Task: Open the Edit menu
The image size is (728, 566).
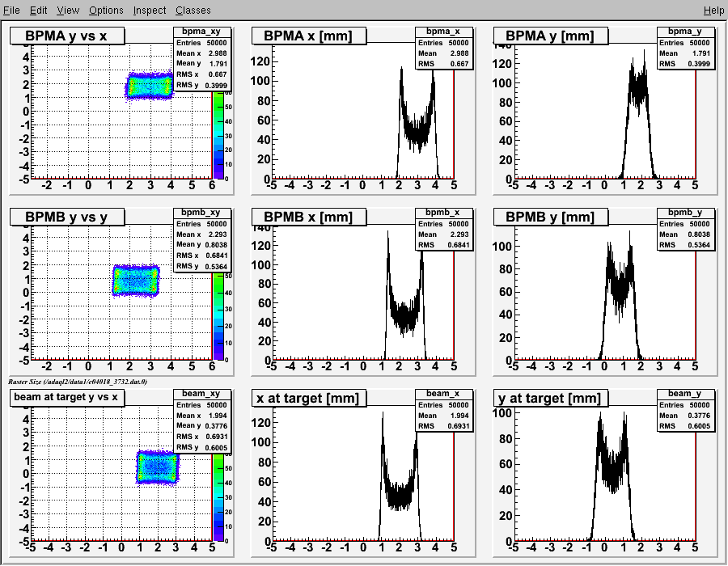Action: (x=38, y=11)
